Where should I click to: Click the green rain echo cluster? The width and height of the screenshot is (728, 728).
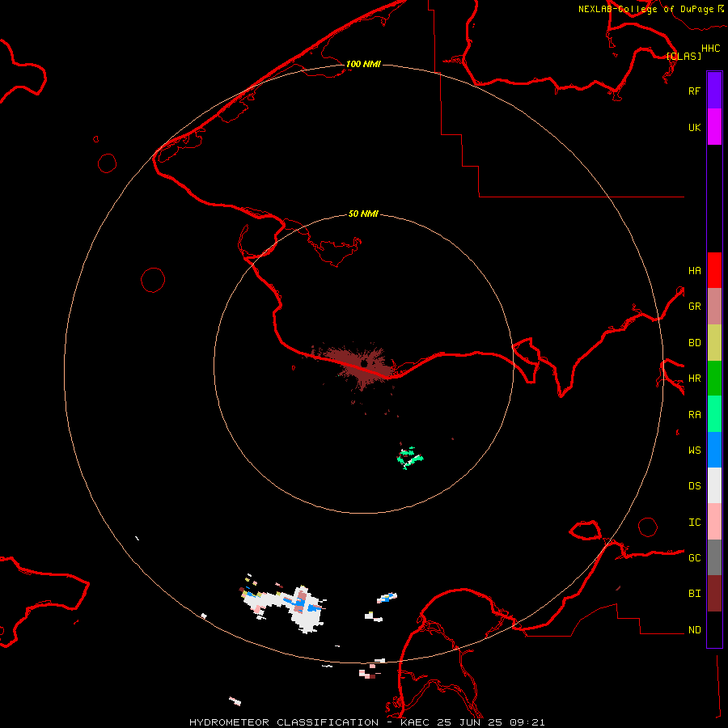(x=409, y=458)
